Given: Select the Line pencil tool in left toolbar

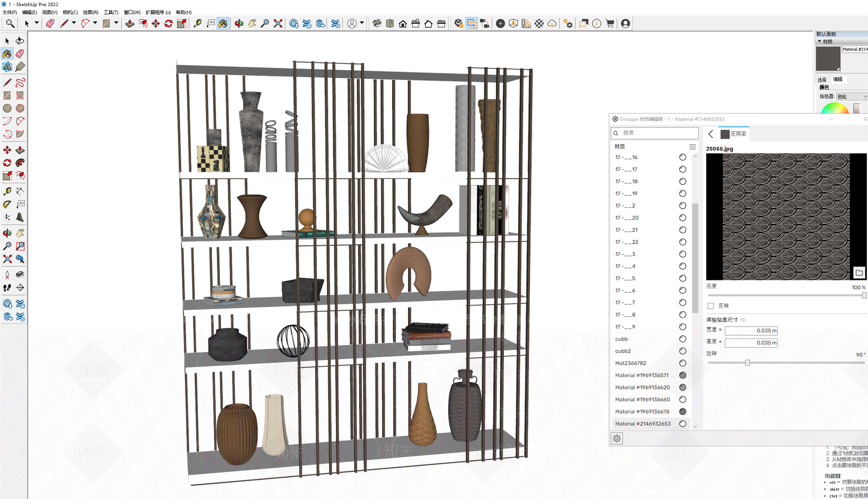Looking at the screenshot, I should coord(7,82).
